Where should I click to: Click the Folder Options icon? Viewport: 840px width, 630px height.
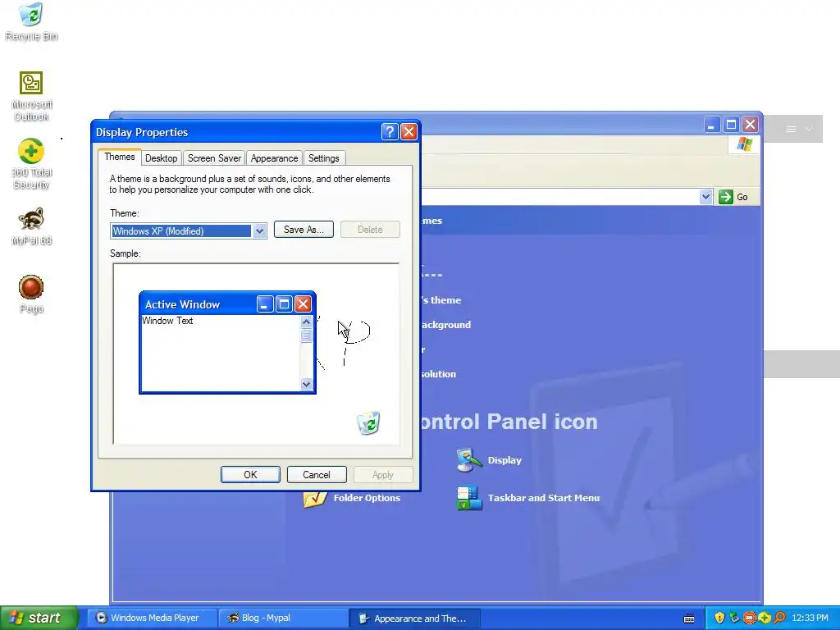(315, 498)
